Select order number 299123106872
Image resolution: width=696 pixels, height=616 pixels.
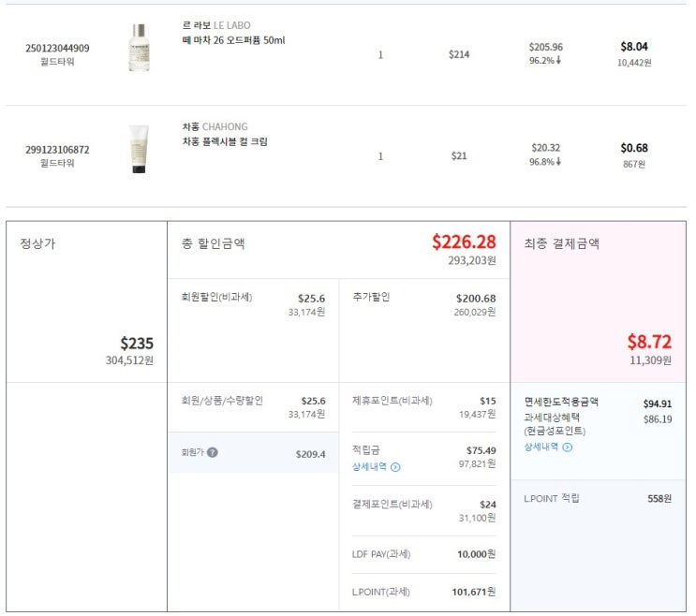click(x=57, y=149)
